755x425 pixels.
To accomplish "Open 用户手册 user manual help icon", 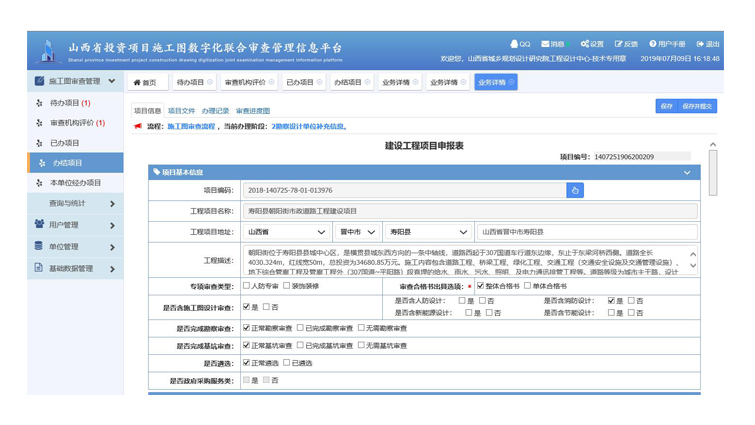I will 653,44.
